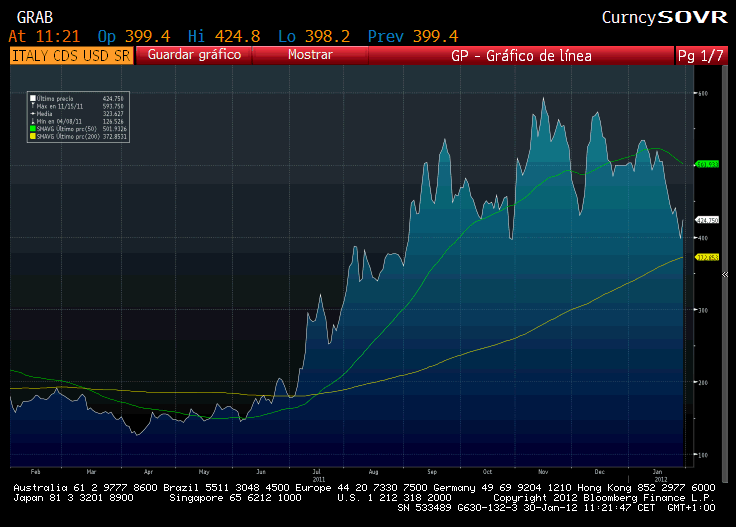
Task: Click the Mín en 04/08/11 legend label
Action: click(59, 122)
